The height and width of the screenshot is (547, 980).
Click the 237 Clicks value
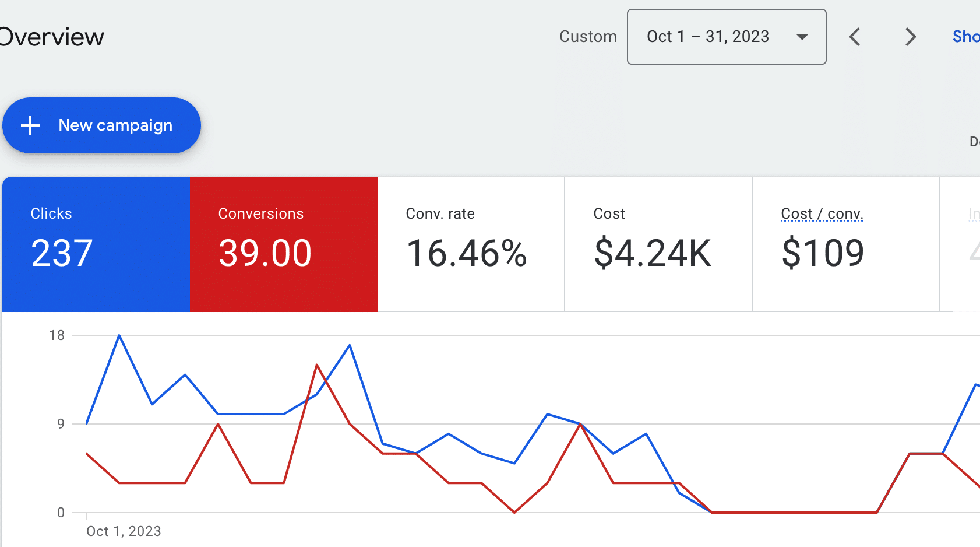[61, 252]
